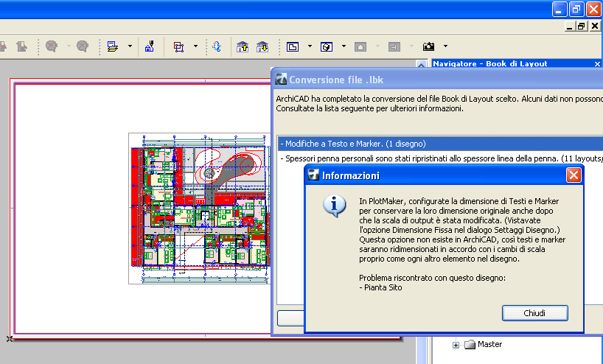Click the blue ghost figure toolbar icon
The image size is (603, 364).
(x=217, y=46)
